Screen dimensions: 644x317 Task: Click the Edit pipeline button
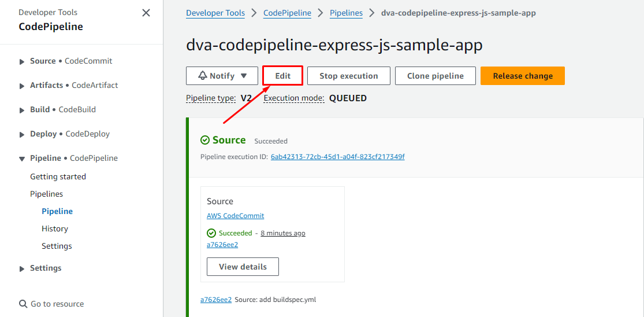282,76
